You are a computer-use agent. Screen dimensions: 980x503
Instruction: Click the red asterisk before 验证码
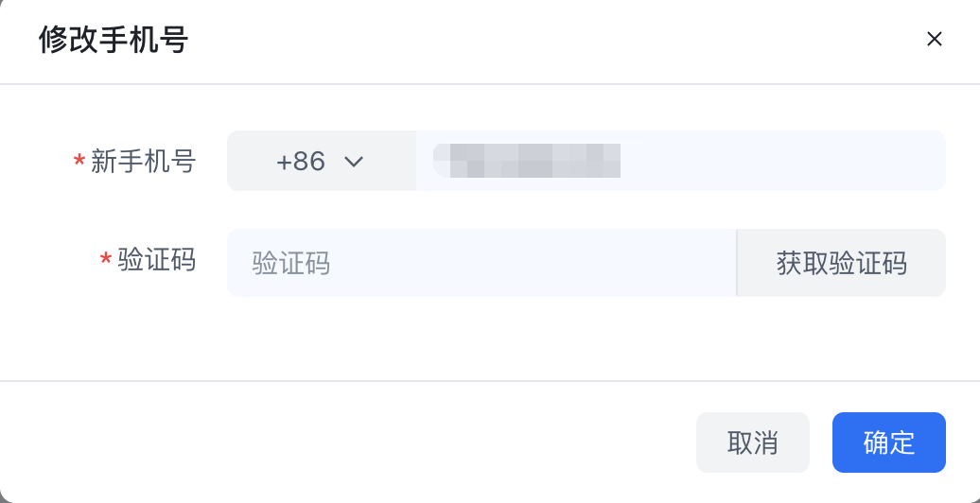[106, 261]
